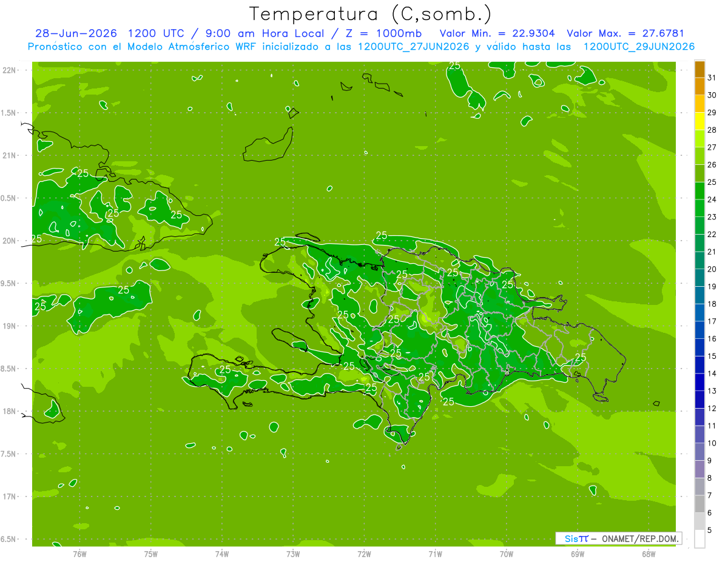Click legend value 15
The image size is (728, 562).
pyautogui.click(x=712, y=356)
